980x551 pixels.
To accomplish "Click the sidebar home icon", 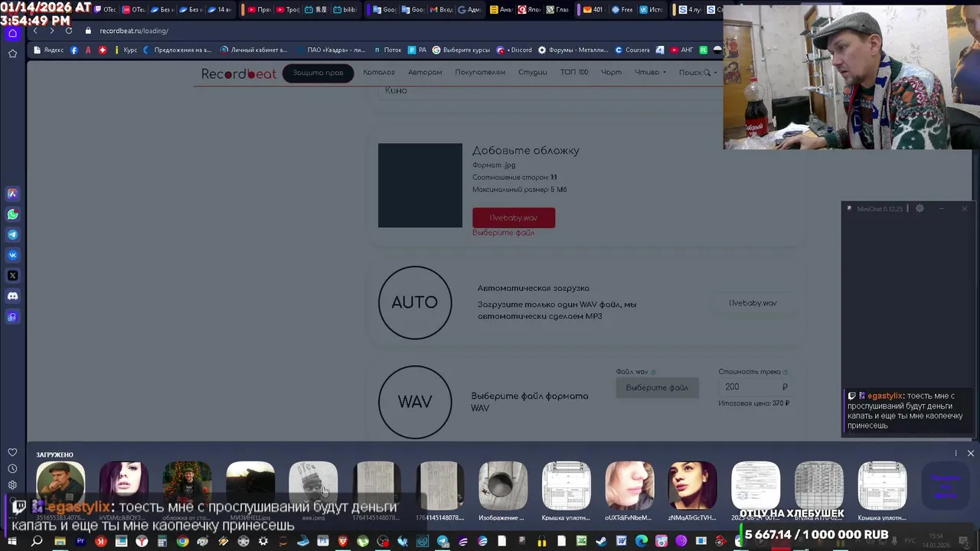I will click(12, 33).
